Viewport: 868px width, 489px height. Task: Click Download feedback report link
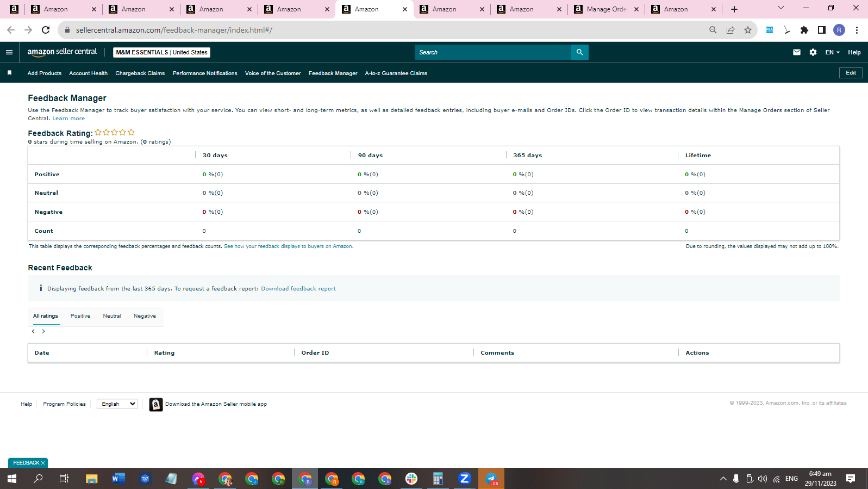pos(298,289)
